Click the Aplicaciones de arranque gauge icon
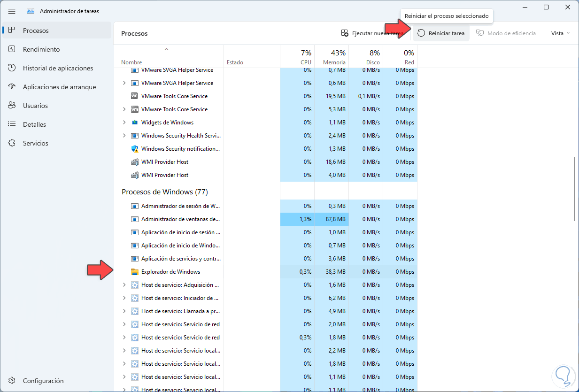The image size is (579, 392). point(12,87)
